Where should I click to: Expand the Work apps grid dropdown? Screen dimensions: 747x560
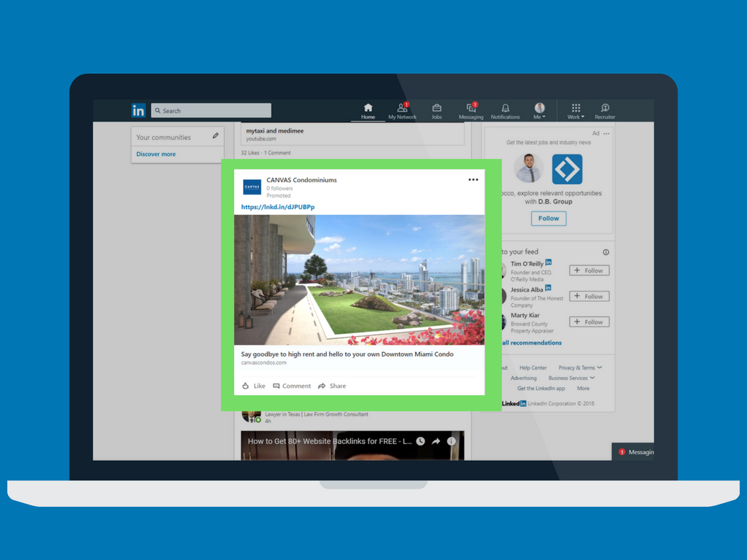576,112
